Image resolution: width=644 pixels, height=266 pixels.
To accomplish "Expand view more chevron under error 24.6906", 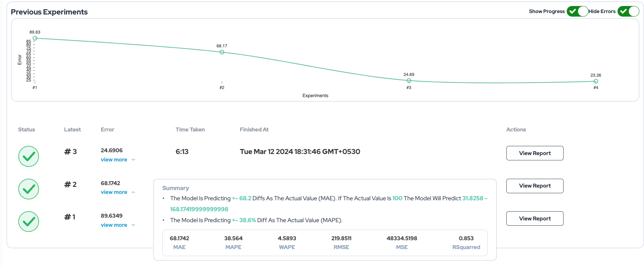I will [133, 160].
